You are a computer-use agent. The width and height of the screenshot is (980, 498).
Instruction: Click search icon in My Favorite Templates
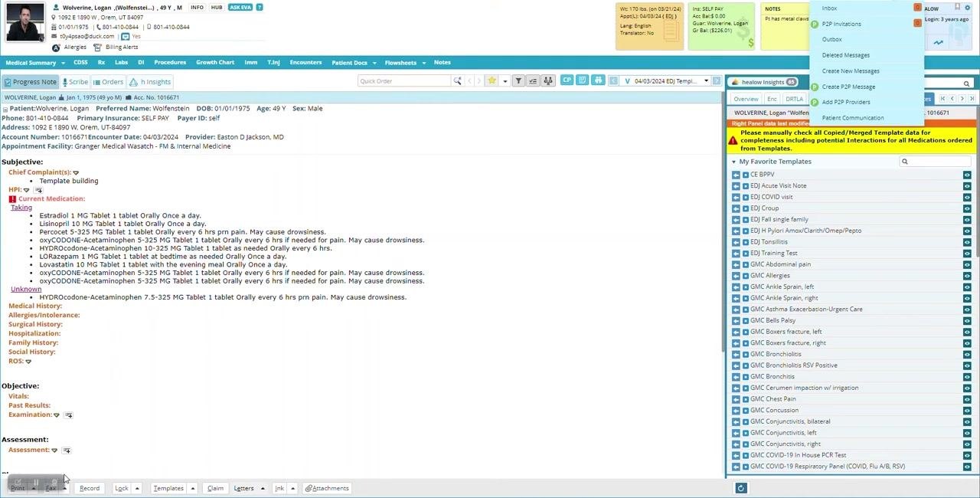[x=905, y=162]
